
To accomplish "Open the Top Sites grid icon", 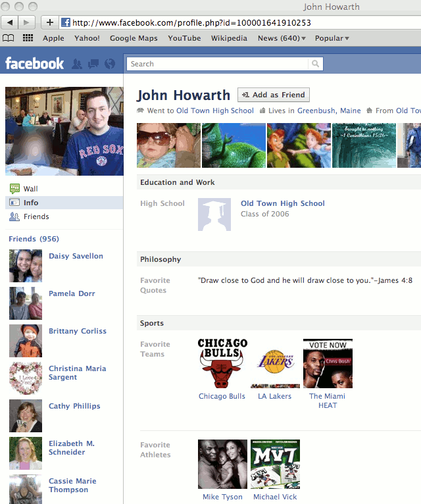I will (28, 38).
